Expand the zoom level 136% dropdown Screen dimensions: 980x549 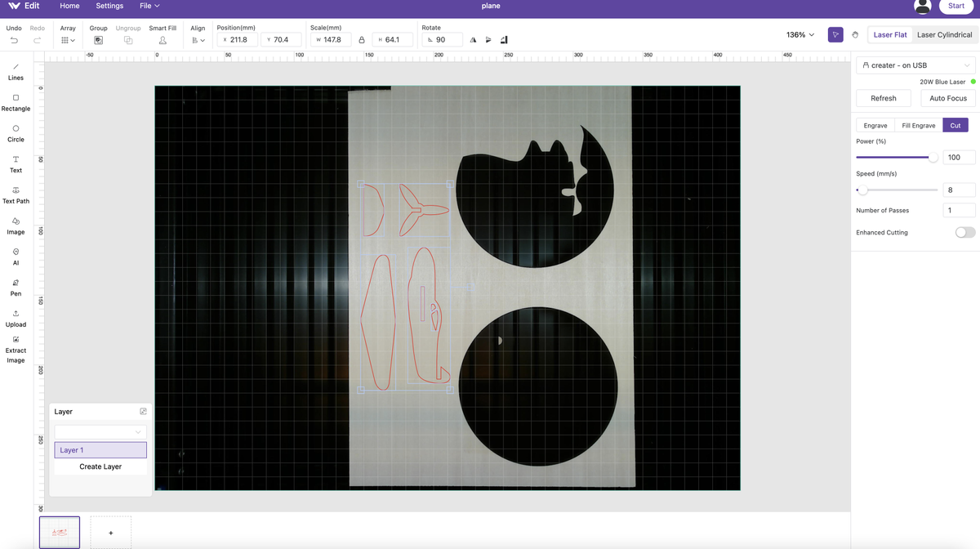tap(800, 35)
